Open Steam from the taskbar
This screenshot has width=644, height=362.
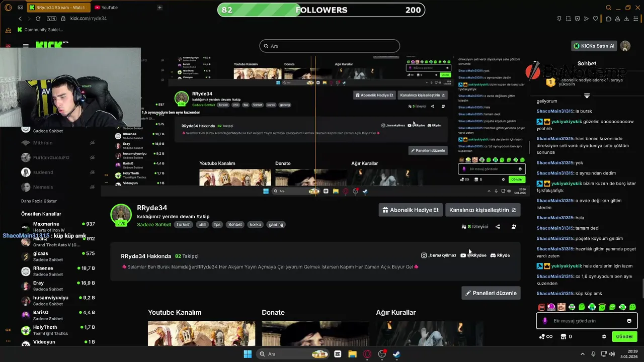click(396, 354)
